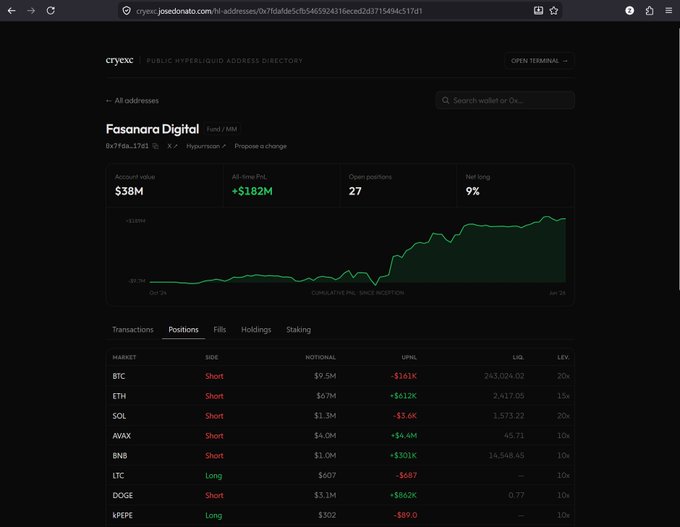Screen dimensions: 680x527
Task: Bookmark this page with the star icon
Action: (x=554, y=11)
